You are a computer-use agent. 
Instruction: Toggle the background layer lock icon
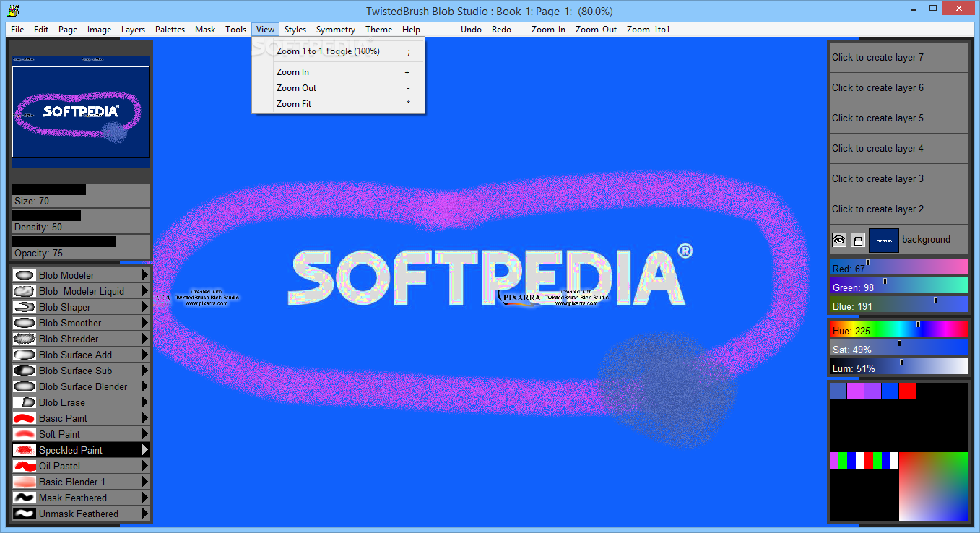[858, 240]
